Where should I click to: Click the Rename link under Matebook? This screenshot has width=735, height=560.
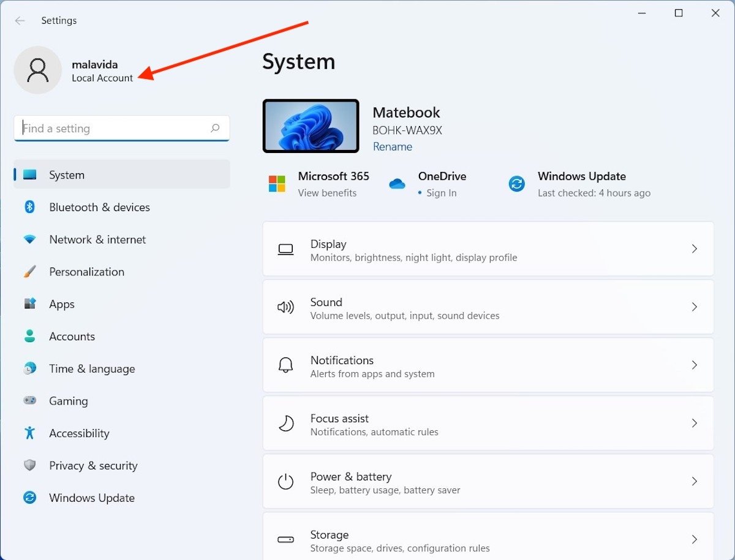[392, 147]
